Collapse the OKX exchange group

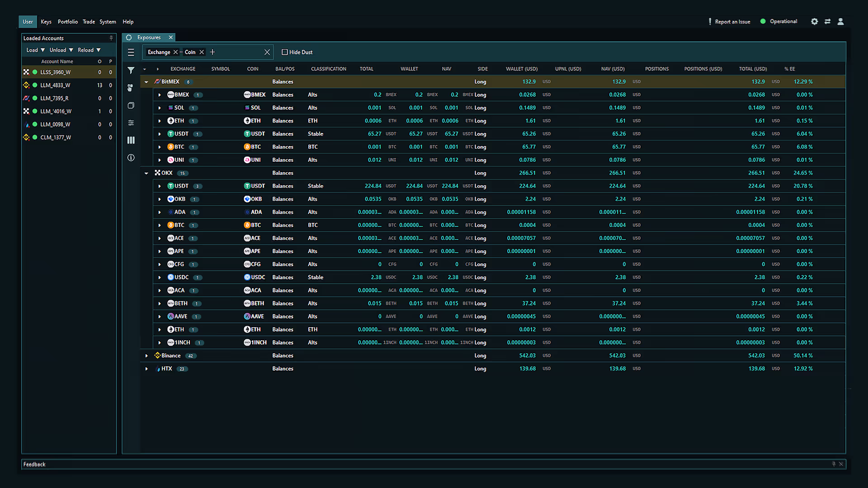tap(146, 174)
